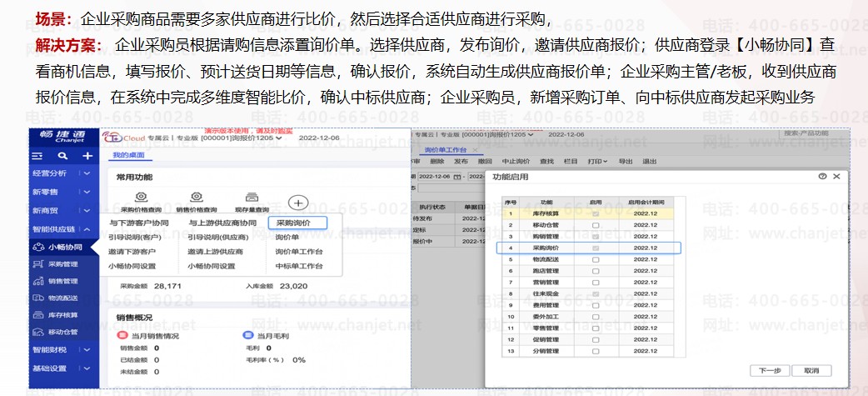Click the sidebar plus icon

pos(87,156)
